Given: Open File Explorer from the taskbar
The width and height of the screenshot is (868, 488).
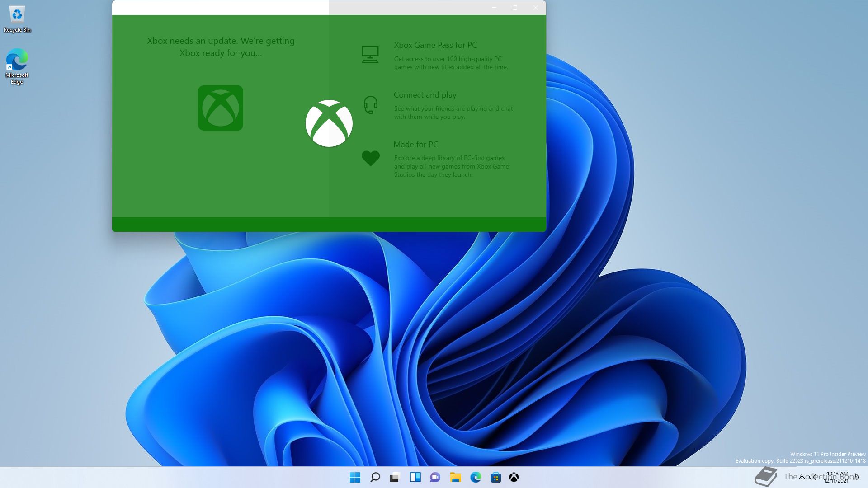Looking at the screenshot, I should point(455,477).
